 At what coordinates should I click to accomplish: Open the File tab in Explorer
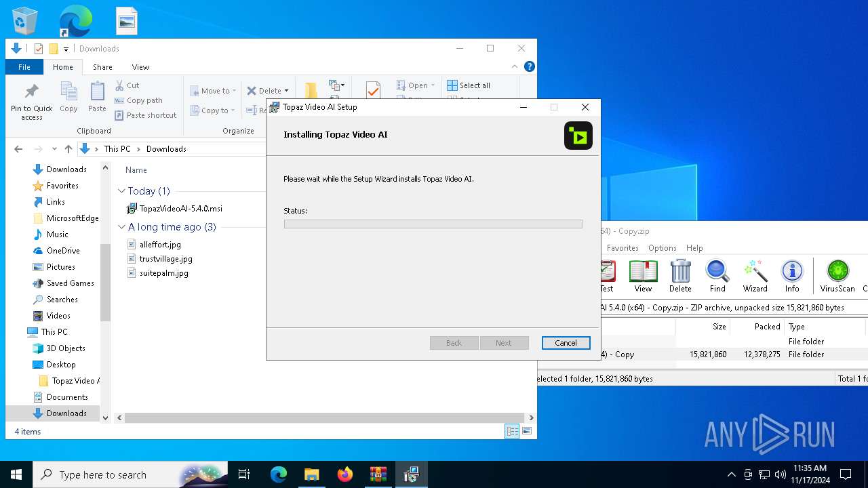[24, 67]
